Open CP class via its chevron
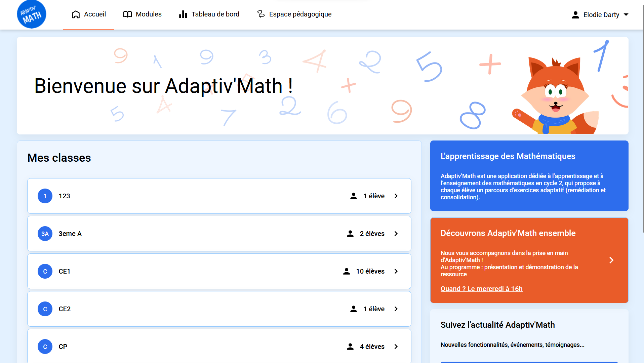 click(396, 347)
